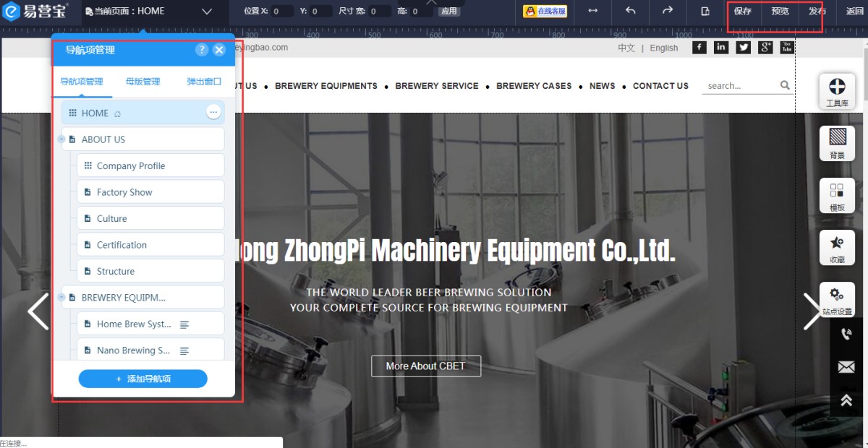
Task: Click the phone contact icon
Action: click(846, 334)
